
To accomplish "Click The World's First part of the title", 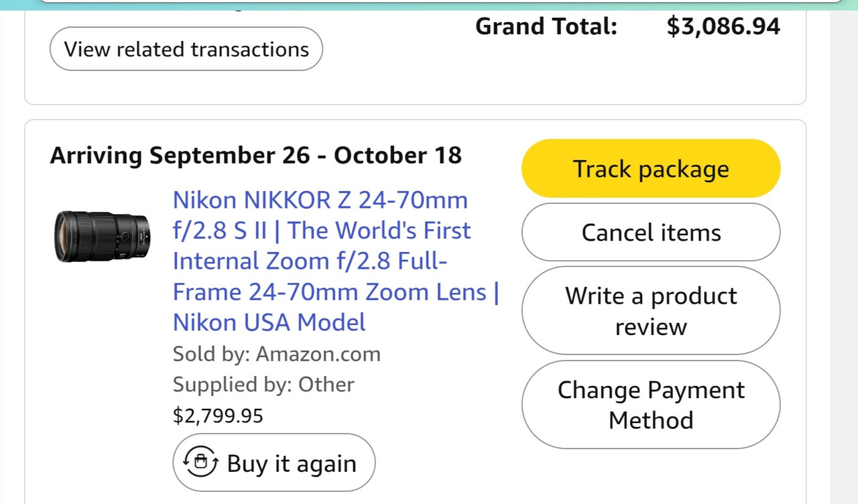I will (x=379, y=231).
